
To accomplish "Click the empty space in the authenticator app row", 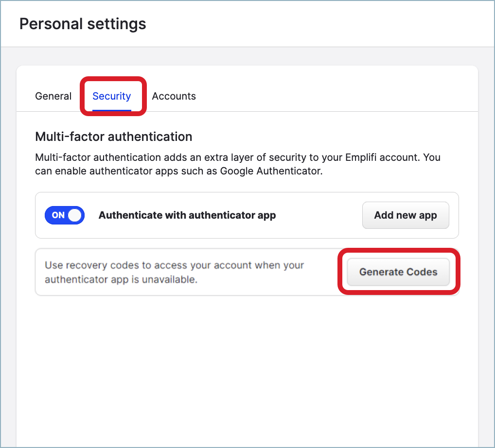I will pyautogui.click(x=319, y=215).
